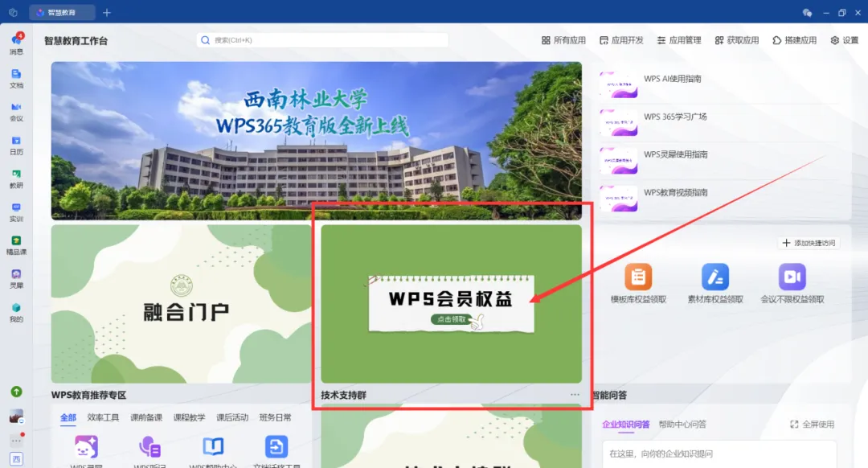Click the chat bubble icon in title bar

[x=807, y=12]
